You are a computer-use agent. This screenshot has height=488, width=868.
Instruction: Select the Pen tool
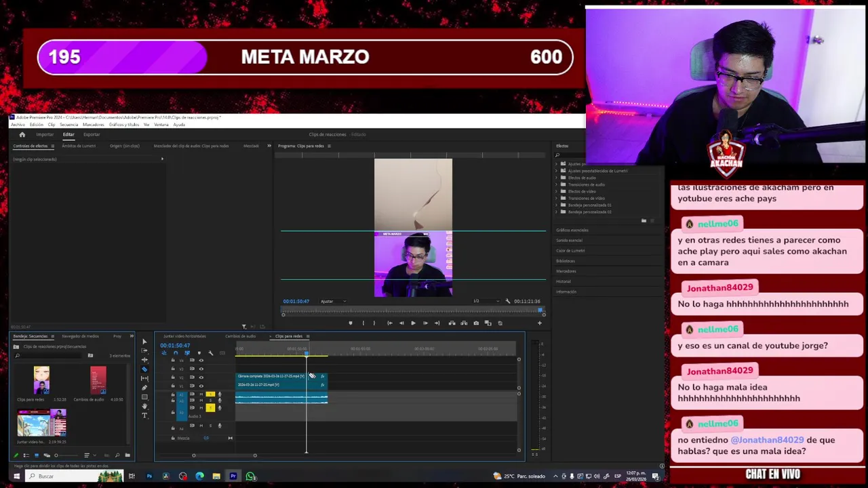coord(144,388)
